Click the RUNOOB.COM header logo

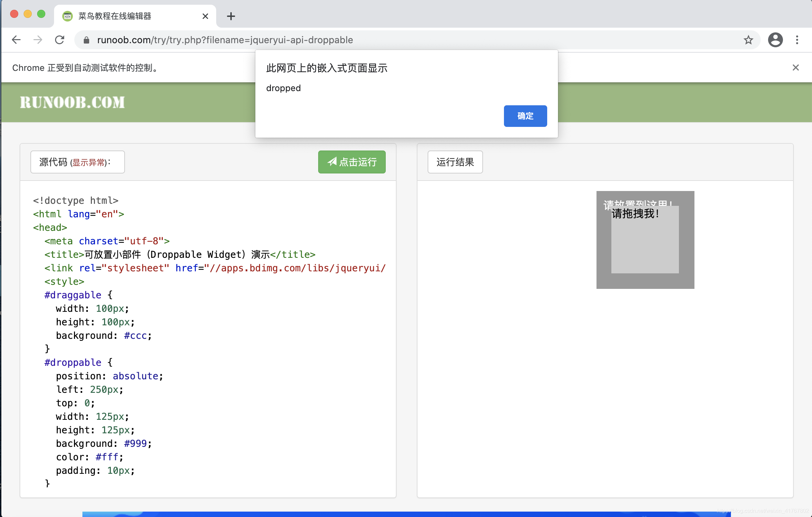[x=72, y=102]
